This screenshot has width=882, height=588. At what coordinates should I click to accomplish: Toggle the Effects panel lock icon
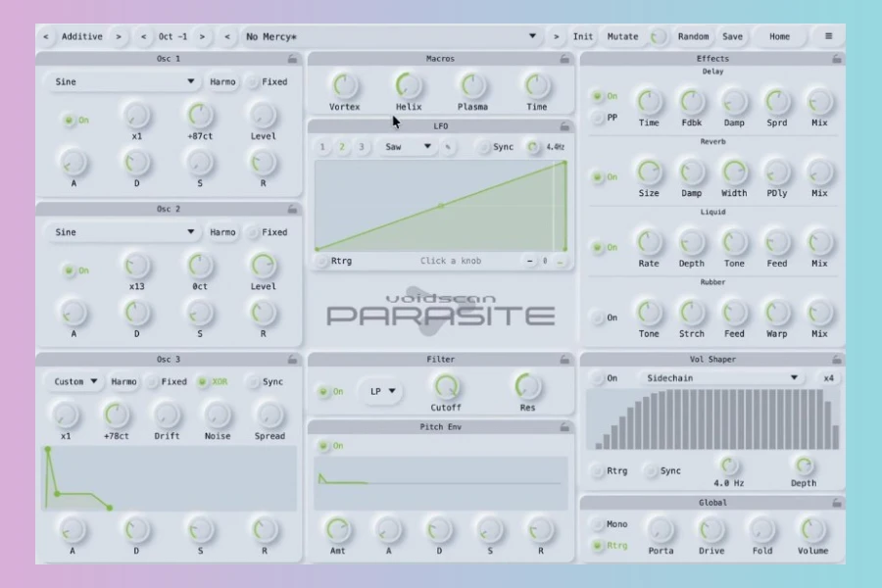pyautogui.click(x=837, y=59)
